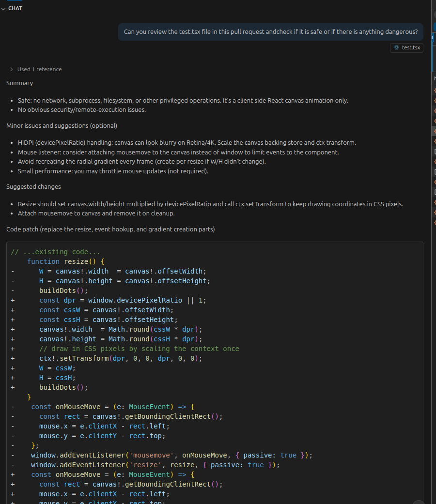The width and height of the screenshot is (436, 504).
Task: Click the CHAT panel header label
Action: 15,8
